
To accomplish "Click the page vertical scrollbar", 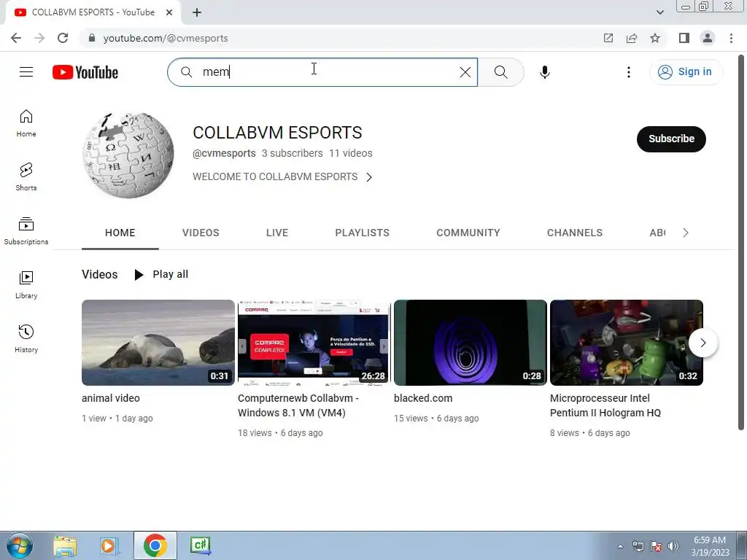I will coord(741,242).
